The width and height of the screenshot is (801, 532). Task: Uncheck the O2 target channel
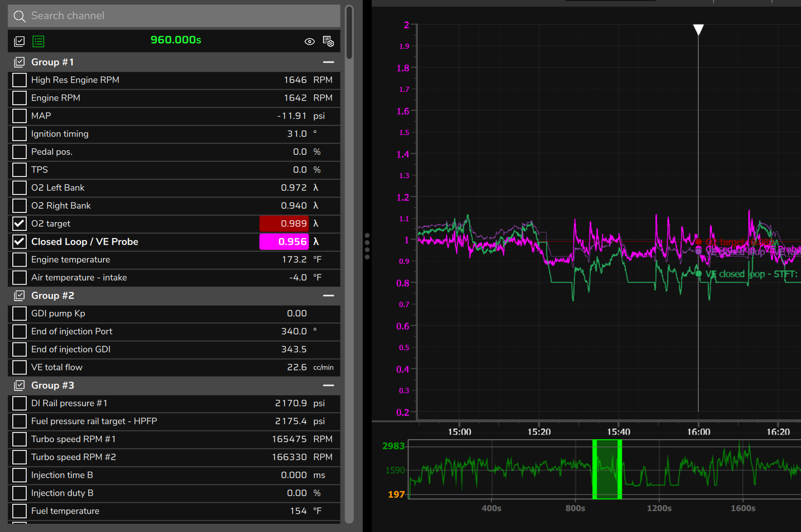click(x=20, y=224)
